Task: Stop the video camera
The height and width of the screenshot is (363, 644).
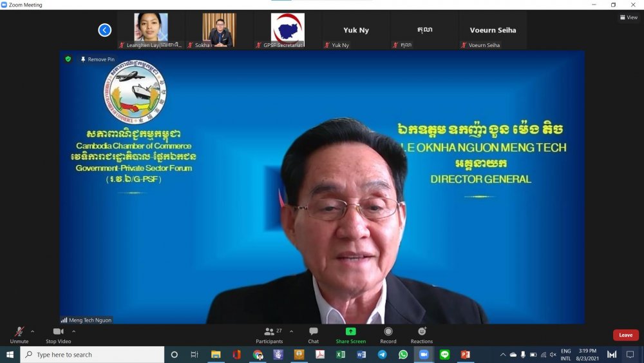Action: click(58, 334)
